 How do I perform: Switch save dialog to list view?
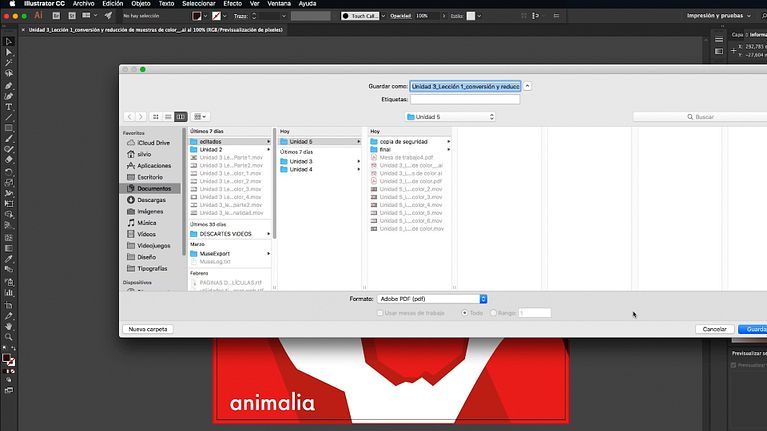[168, 117]
